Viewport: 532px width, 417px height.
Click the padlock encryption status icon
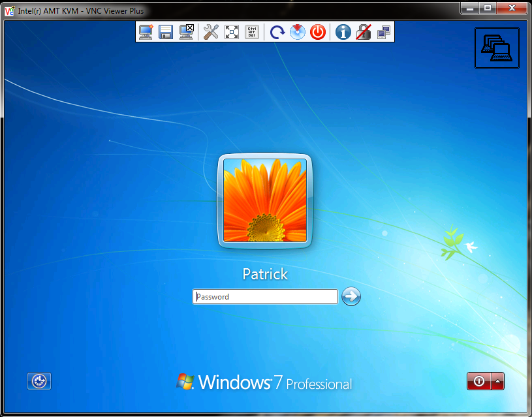(x=364, y=32)
